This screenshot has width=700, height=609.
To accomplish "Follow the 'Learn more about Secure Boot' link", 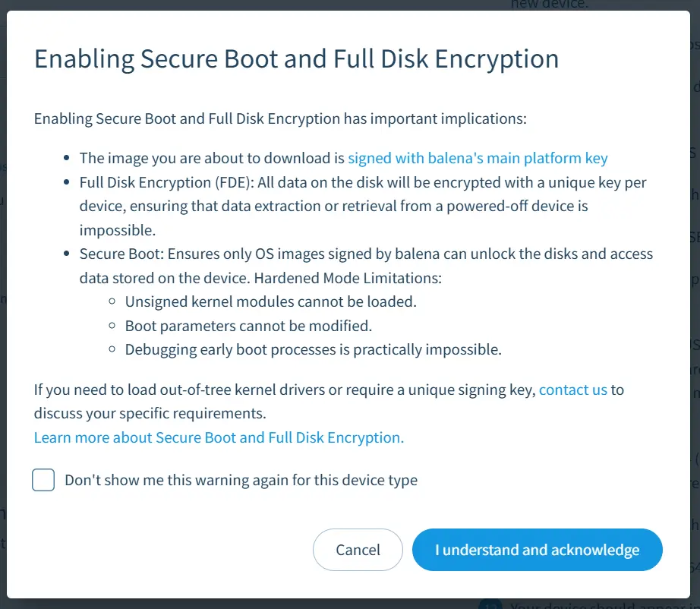I will pos(217,437).
